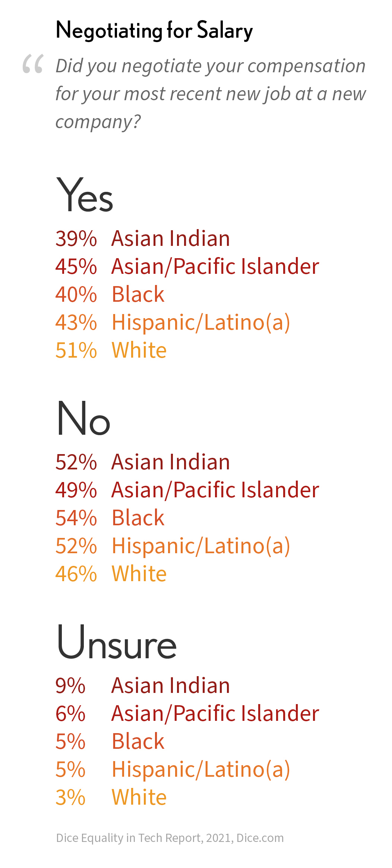392x868 pixels.
Task: Select 45% Asian/Pacific Islander under Yes
Action: [187, 266]
